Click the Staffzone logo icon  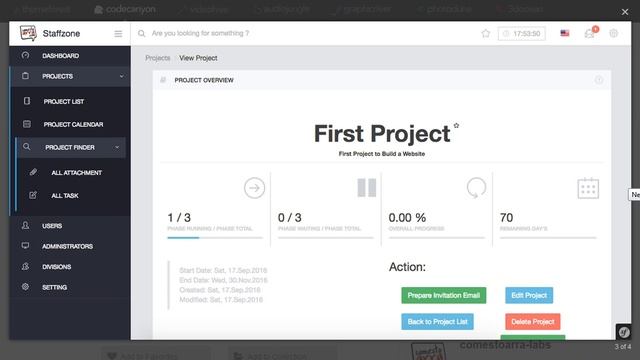28,33
